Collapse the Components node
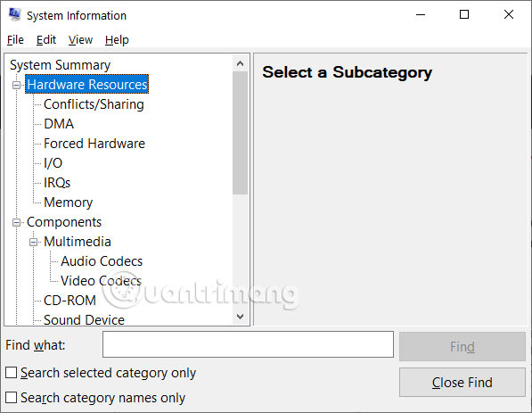This screenshot has height=413, width=532. tap(16, 222)
